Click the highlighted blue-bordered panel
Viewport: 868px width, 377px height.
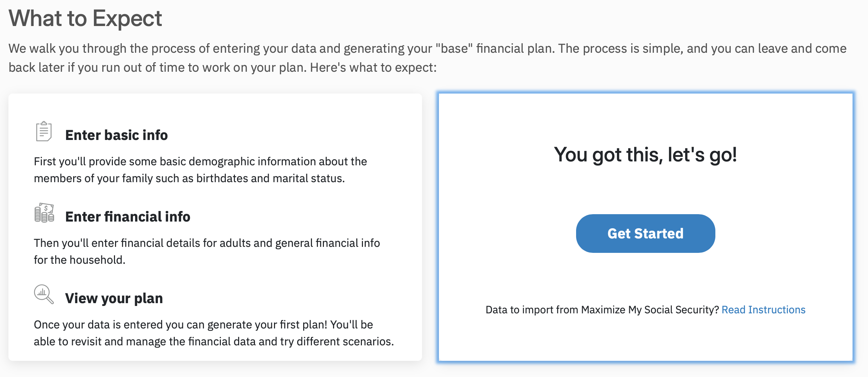pyautogui.click(x=646, y=227)
